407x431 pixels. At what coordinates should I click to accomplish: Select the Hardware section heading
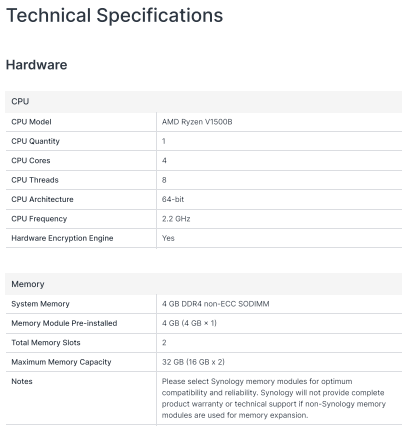pyautogui.click(x=36, y=64)
